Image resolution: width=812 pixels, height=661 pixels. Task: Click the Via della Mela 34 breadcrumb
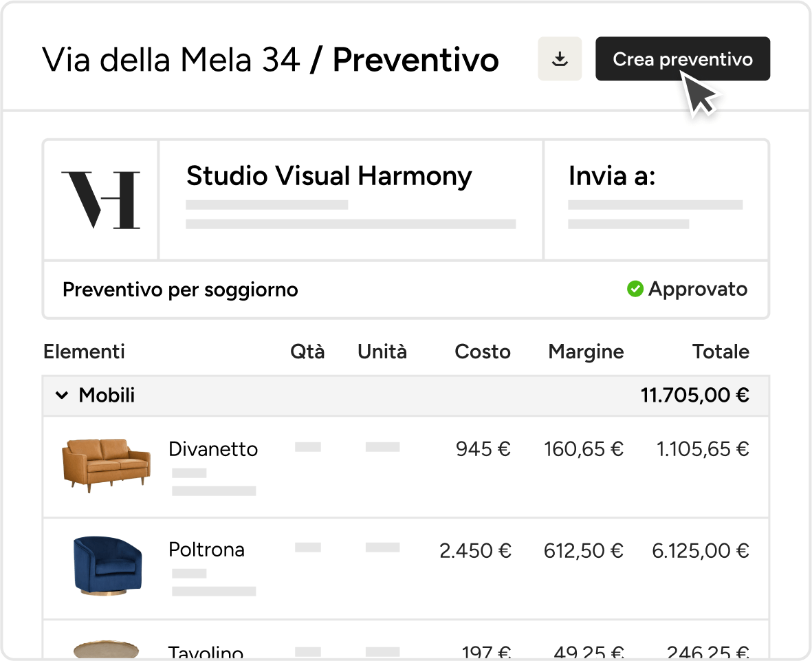click(171, 59)
